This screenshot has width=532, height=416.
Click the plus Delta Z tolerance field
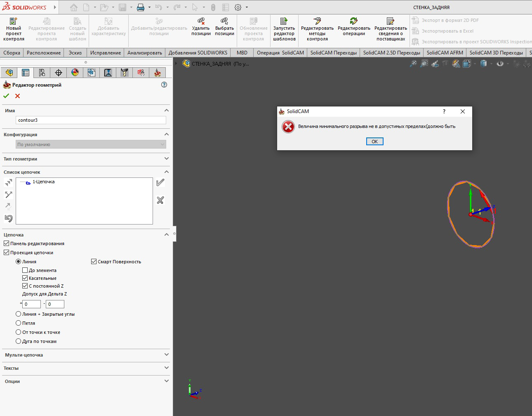pyautogui.click(x=31, y=304)
